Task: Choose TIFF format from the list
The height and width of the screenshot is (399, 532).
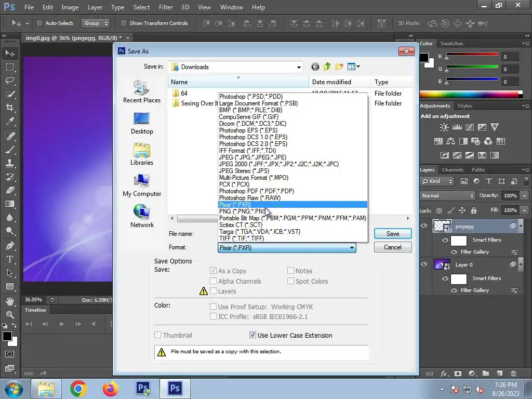Action: coord(292,238)
